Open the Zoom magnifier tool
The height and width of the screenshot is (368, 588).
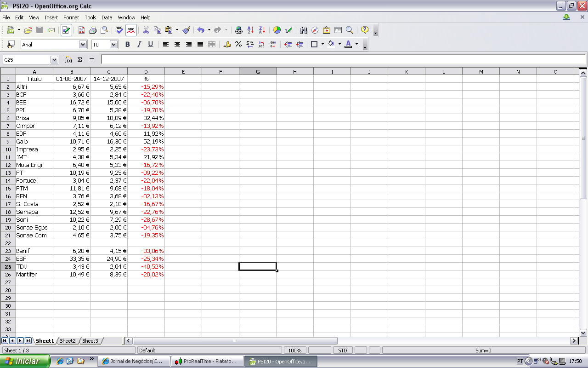tap(350, 30)
